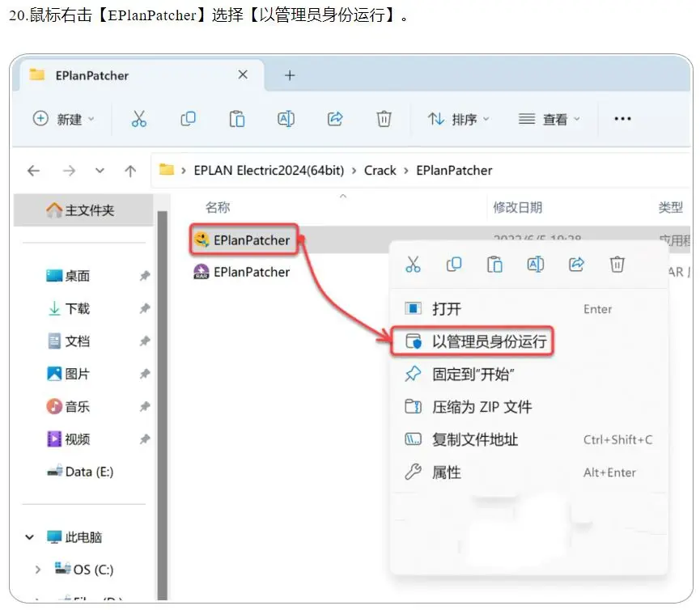The image size is (700, 610).
Task: Click the Paste icon in the context menu
Action: point(494,265)
